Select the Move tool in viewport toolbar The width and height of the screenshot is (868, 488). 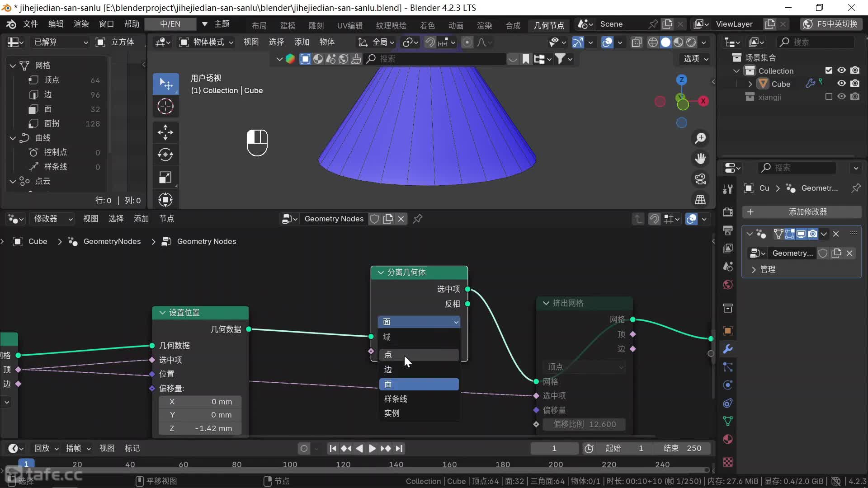pos(165,132)
